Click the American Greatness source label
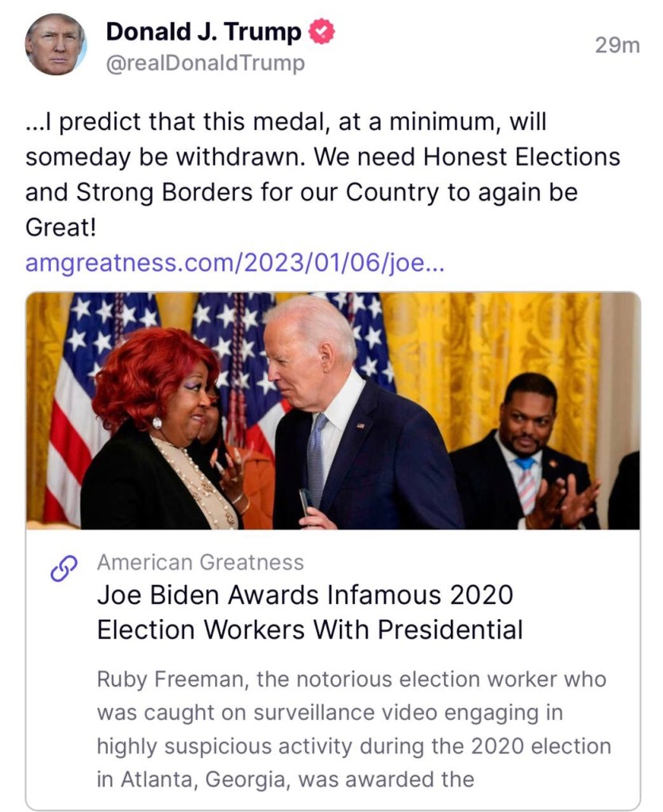Viewport: 663px width, 812px height. tap(200, 563)
